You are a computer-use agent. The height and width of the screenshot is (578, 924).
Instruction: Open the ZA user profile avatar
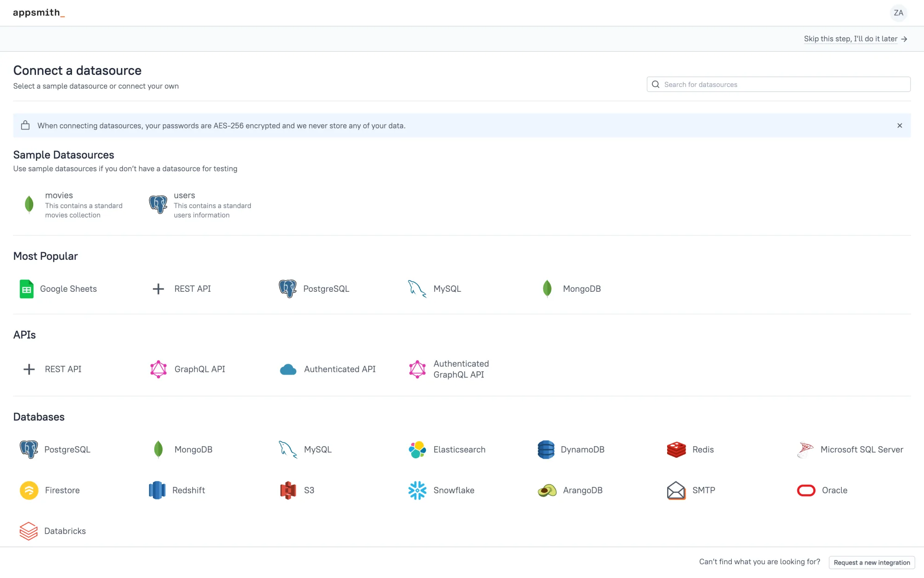(x=899, y=13)
